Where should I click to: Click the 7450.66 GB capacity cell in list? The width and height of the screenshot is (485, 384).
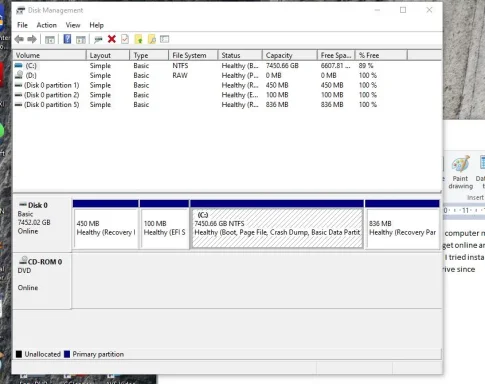click(x=282, y=66)
